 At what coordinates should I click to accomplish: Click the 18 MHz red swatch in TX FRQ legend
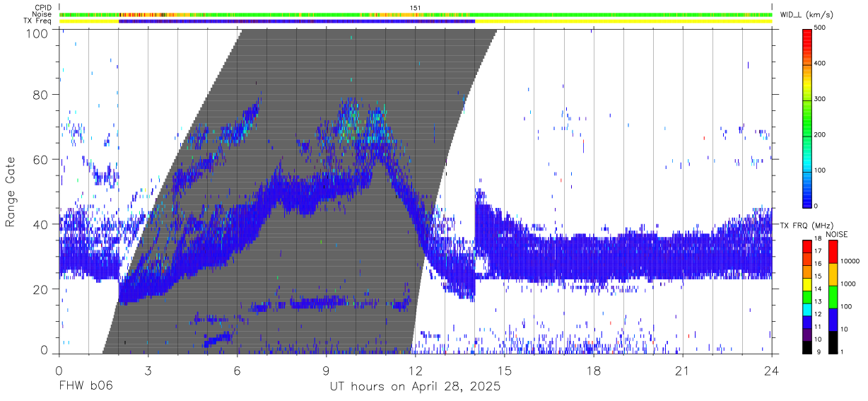(806, 247)
